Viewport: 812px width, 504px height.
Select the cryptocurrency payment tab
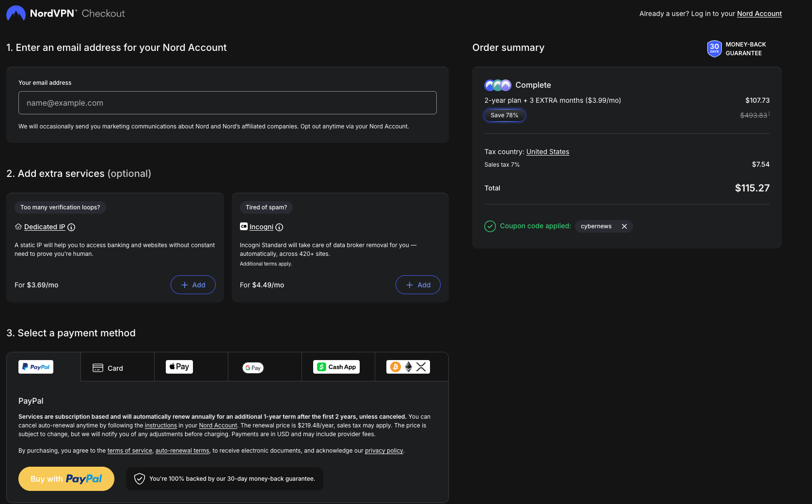click(x=412, y=367)
